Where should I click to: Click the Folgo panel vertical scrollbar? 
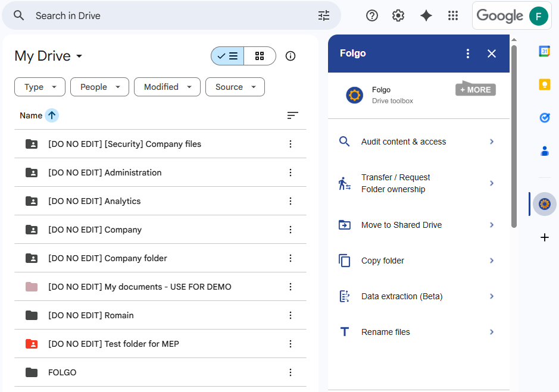point(514,136)
